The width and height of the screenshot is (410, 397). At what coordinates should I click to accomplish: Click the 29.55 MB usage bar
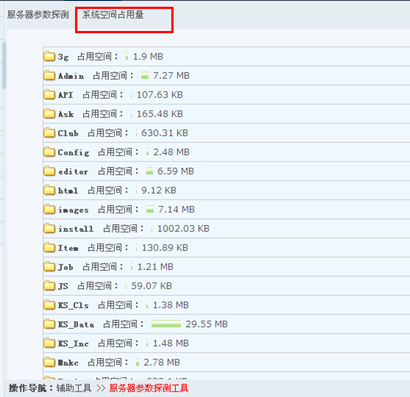166,324
